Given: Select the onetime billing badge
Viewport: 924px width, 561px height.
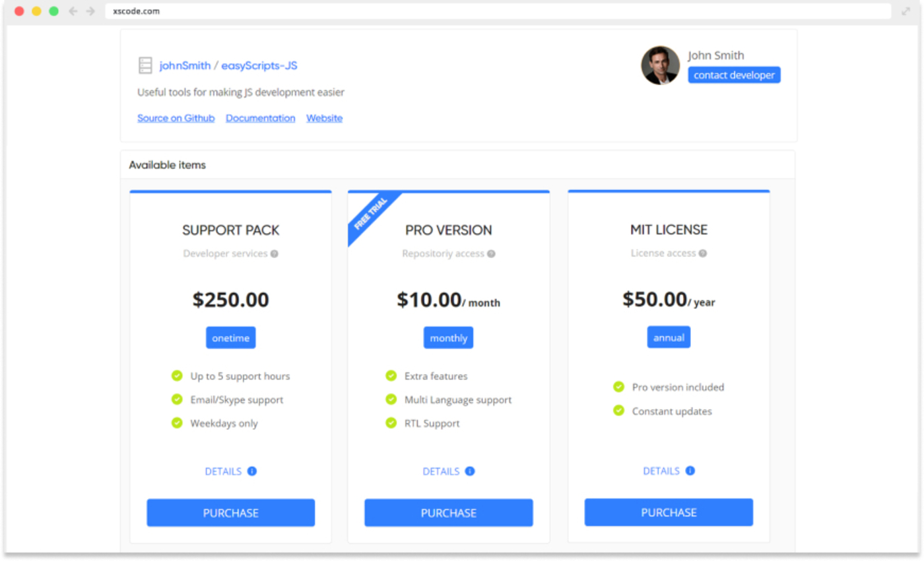Looking at the screenshot, I should [230, 337].
